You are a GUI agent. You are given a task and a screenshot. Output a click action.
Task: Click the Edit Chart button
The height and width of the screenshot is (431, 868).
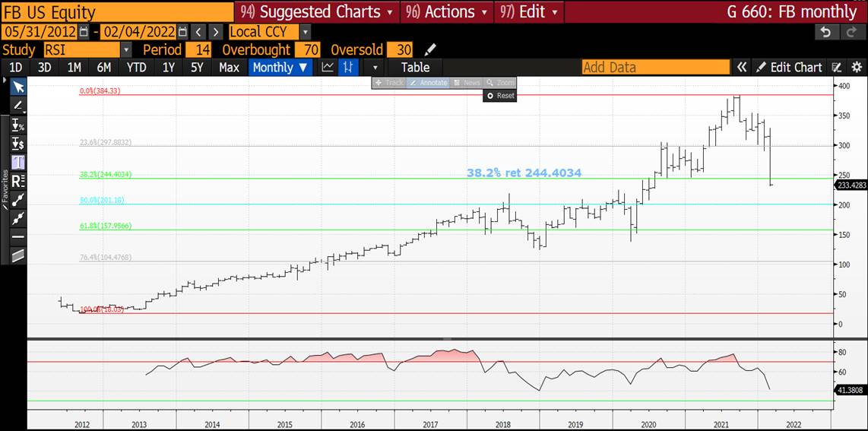[x=790, y=68]
